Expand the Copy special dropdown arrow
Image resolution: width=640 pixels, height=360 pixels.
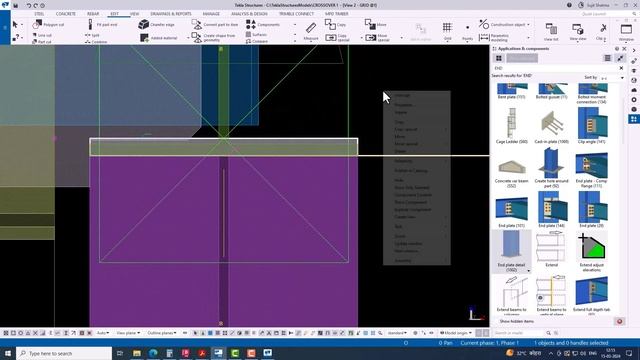coord(362,38)
